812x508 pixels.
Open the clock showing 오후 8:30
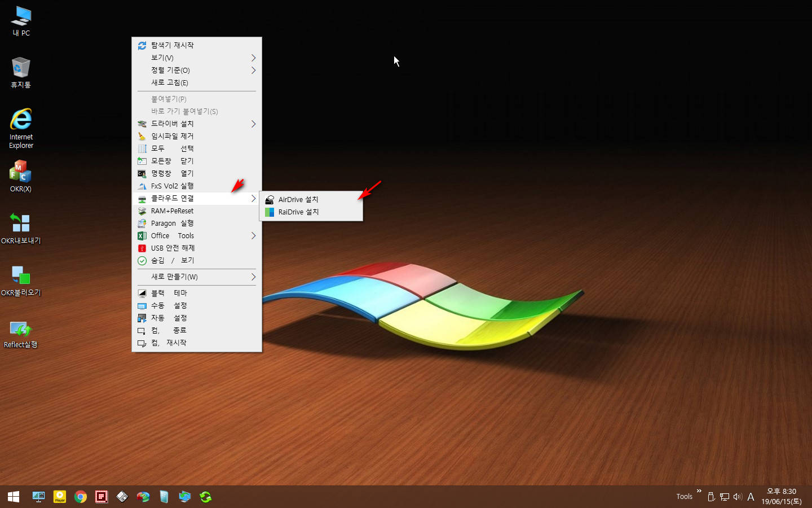coord(782,497)
